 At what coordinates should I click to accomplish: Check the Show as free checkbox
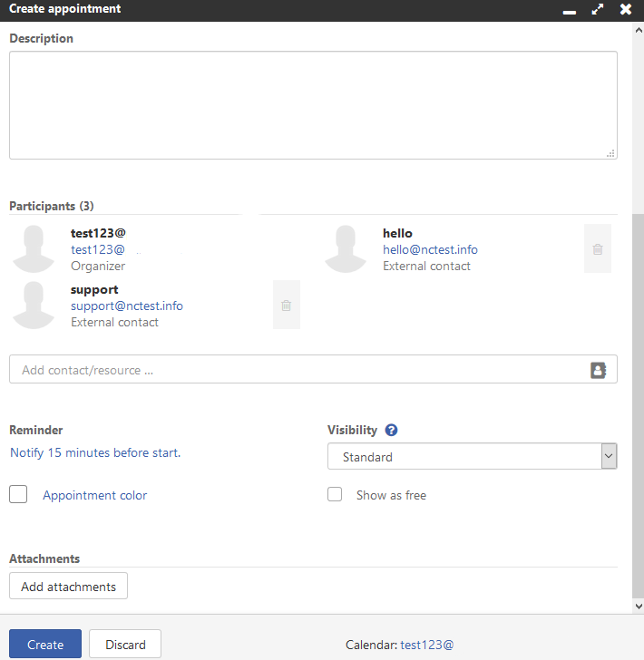tap(335, 494)
